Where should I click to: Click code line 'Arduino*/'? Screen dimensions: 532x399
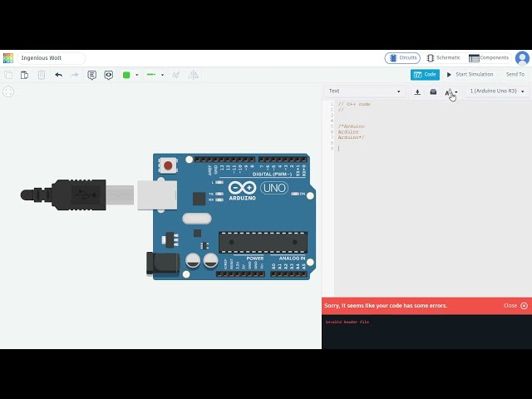point(351,137)
